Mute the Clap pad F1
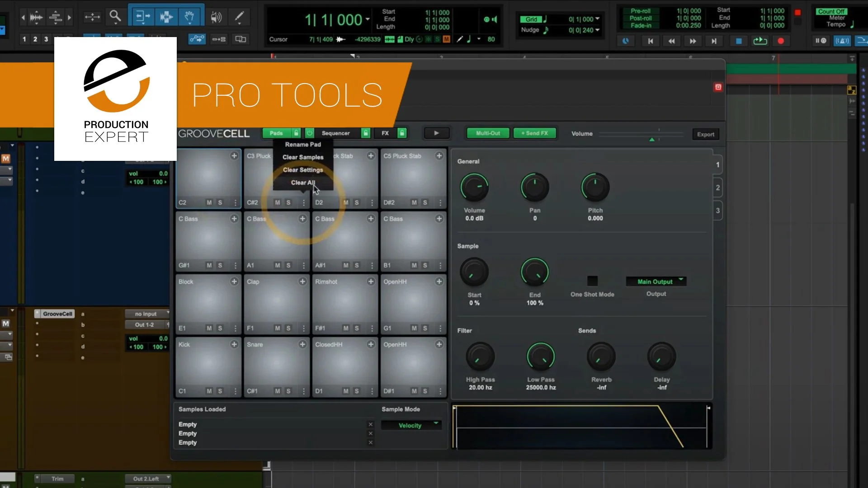868x488 pixels. [x=277, y=328]
